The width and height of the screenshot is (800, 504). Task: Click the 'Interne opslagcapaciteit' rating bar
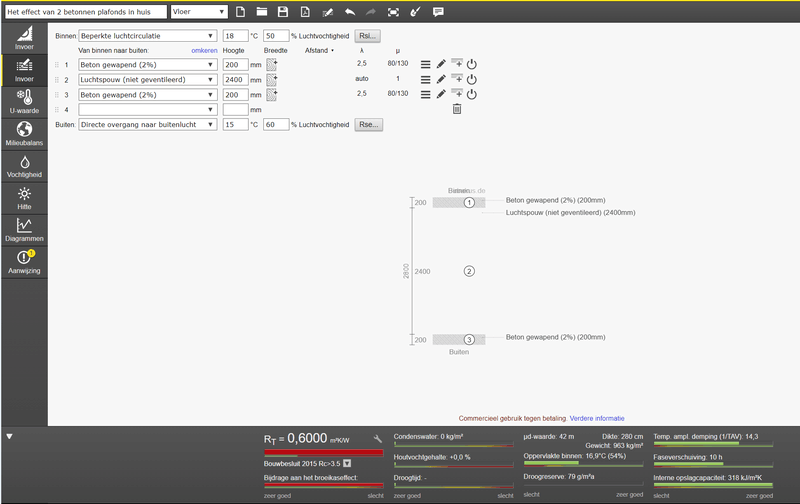713,485
